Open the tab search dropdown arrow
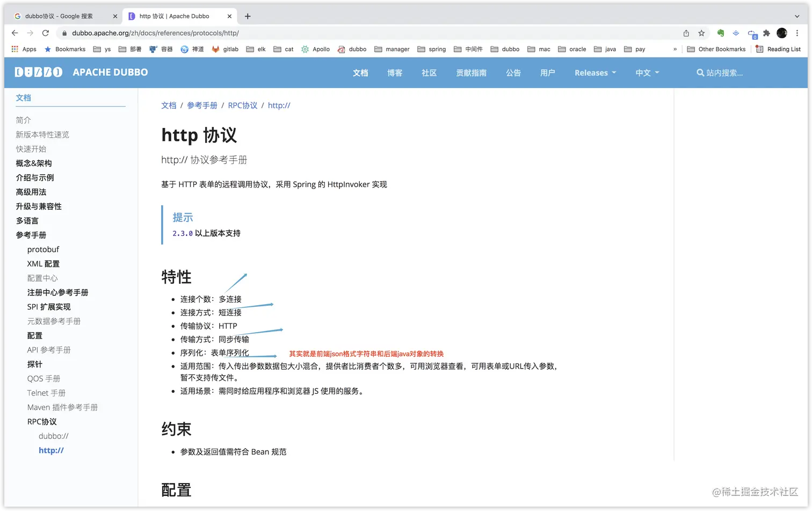This screenshot has width=812, height=511. click(797, 16)
